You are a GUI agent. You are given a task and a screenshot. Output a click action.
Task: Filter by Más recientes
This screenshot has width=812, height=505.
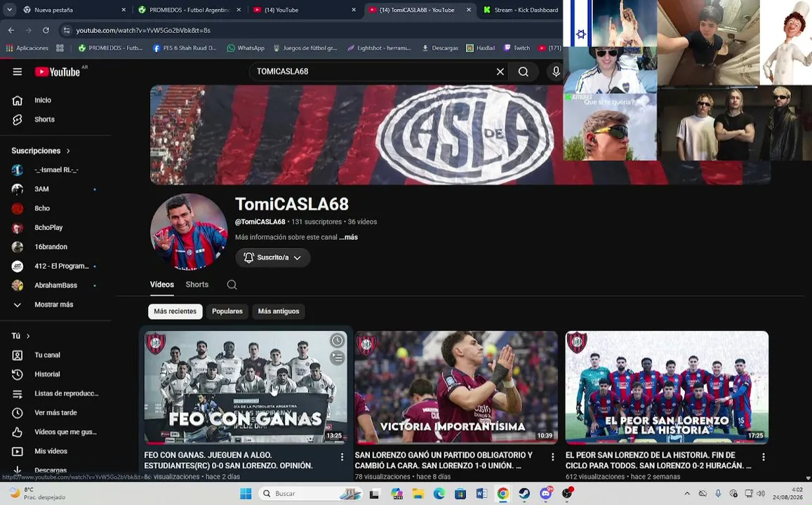click(x=175, y=311)
